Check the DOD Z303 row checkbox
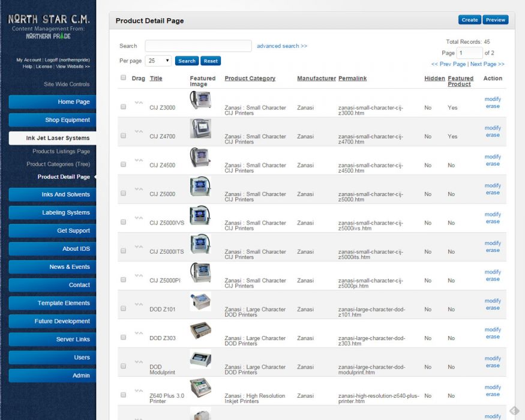The height and width of the screenshot is (420, 525). 123,337
